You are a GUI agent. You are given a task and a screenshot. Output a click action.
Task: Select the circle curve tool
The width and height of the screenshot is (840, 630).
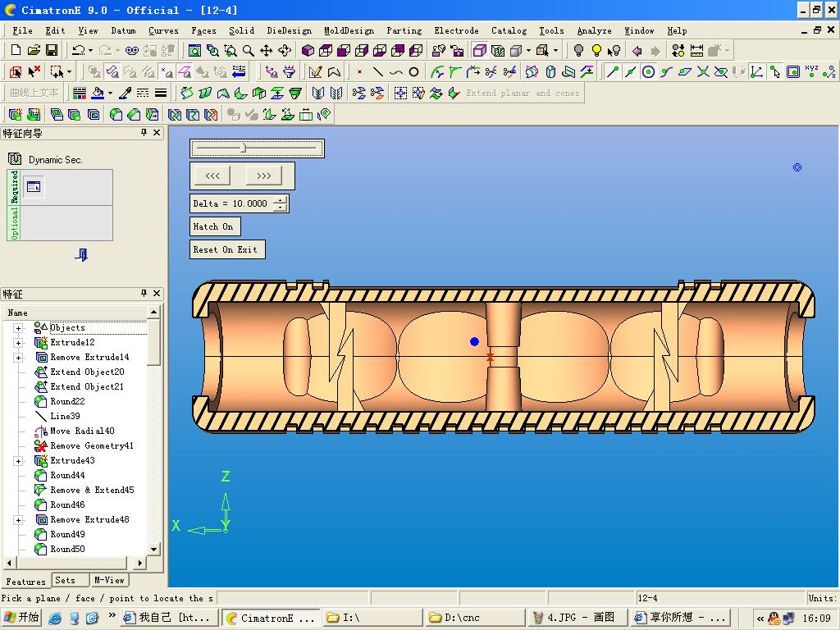[x=414, y=72]
